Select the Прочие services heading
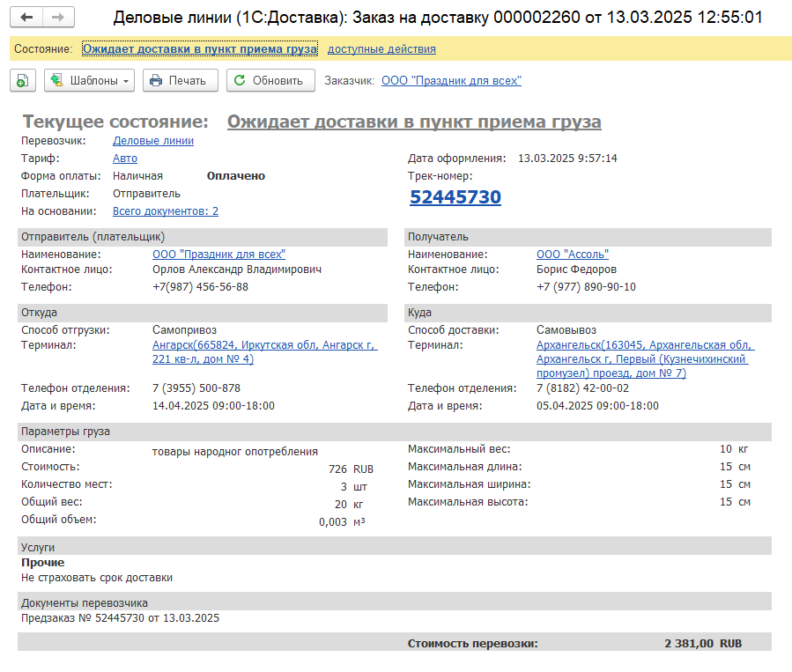Screen dimensions: 792x672 tap(43, 563)
